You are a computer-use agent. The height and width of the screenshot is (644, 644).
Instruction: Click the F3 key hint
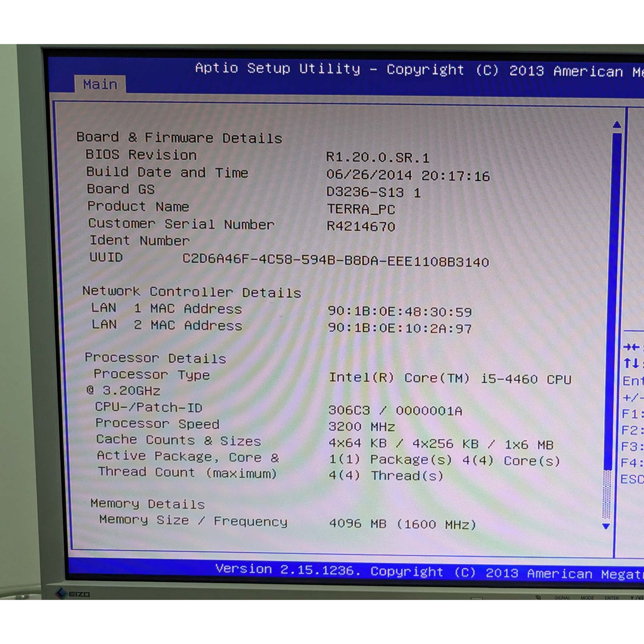pos(632,447)
